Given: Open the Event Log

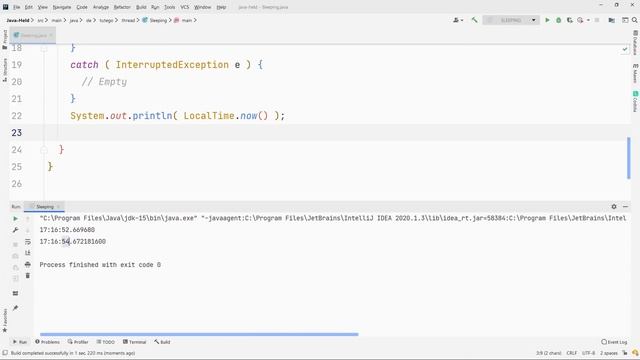Looking at the screenshot, I should (x=614, y=342).
